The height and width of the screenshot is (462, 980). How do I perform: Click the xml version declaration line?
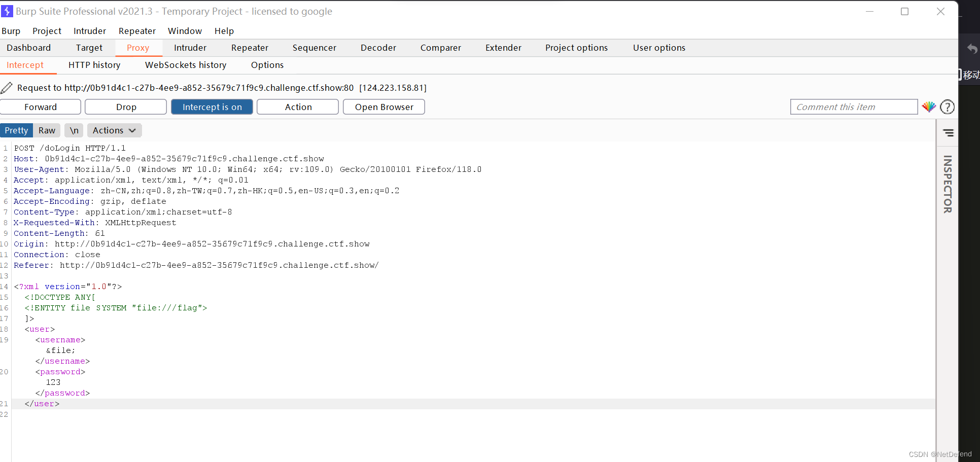tap(68, 287)
